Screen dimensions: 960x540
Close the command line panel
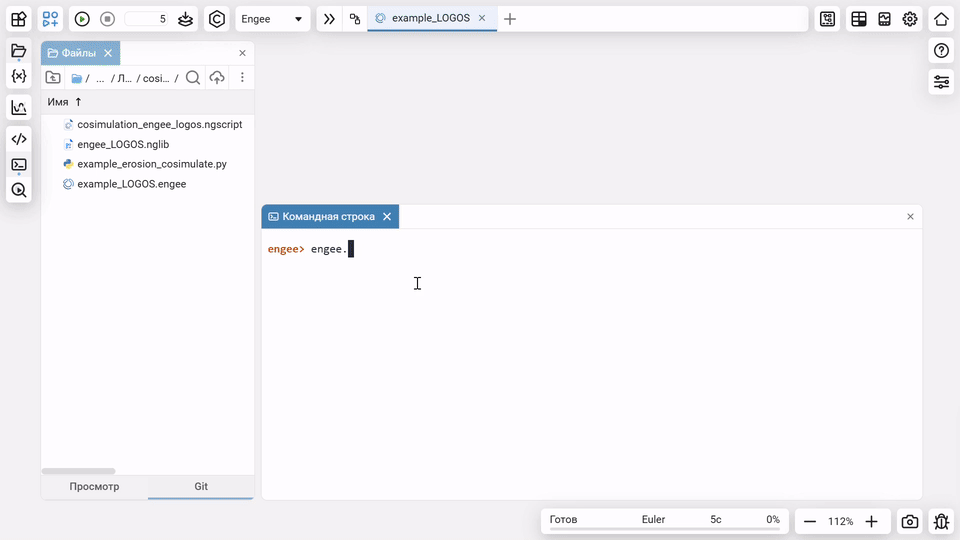[910, 217]
